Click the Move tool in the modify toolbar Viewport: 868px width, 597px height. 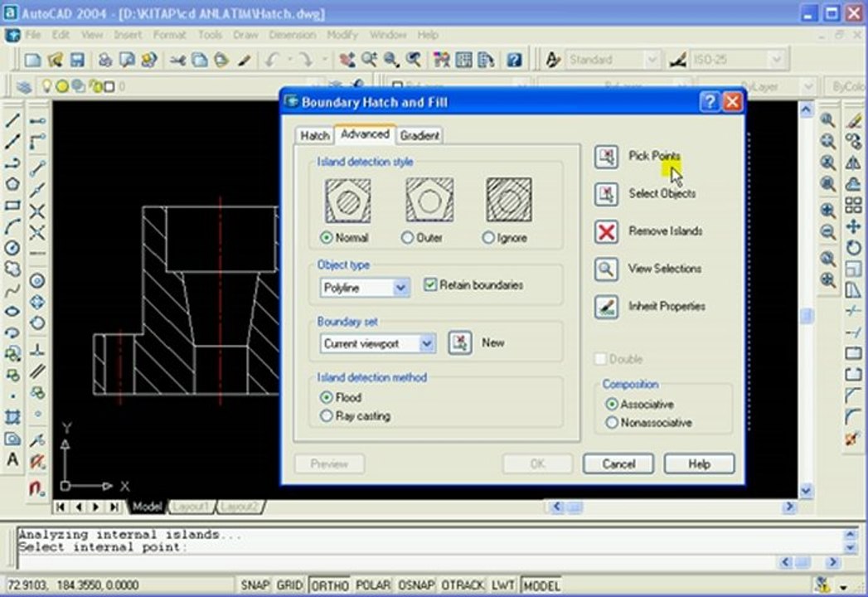click(x=854, y=226)
